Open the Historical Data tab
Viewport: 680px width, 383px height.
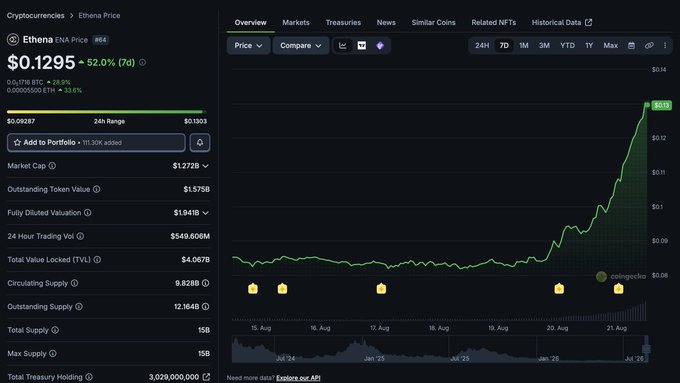tap(562, 23)
